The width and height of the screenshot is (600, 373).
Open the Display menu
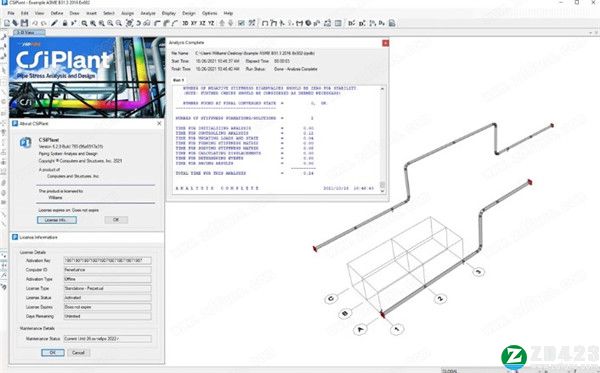pyautogui.click(x=168, y=13)
